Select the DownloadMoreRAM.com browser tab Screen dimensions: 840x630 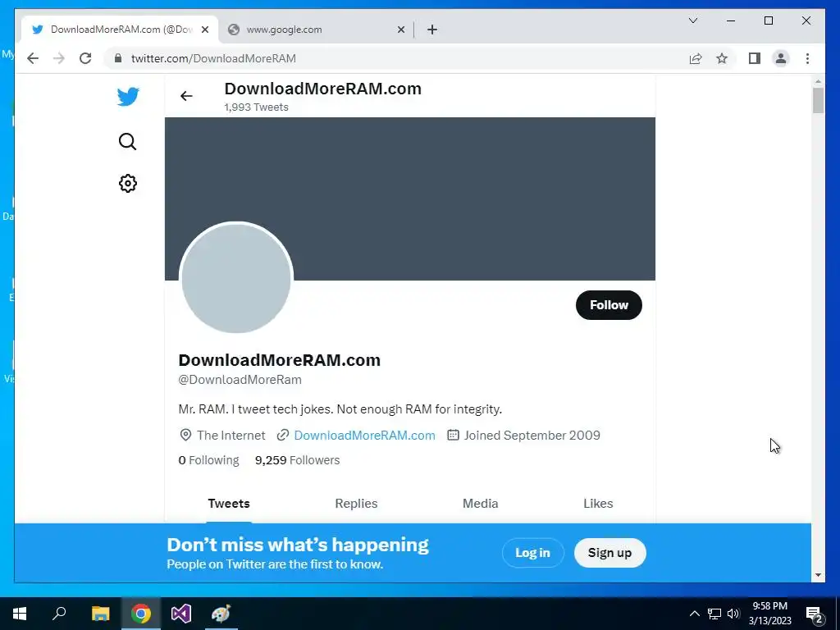120,30
